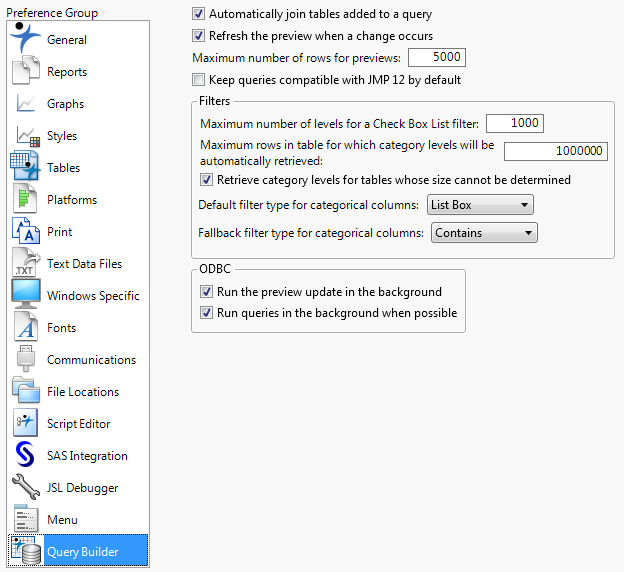This screenshot has width=624, height=572.
Task: Click the Menu list icon
Action: tap(26, 519)
